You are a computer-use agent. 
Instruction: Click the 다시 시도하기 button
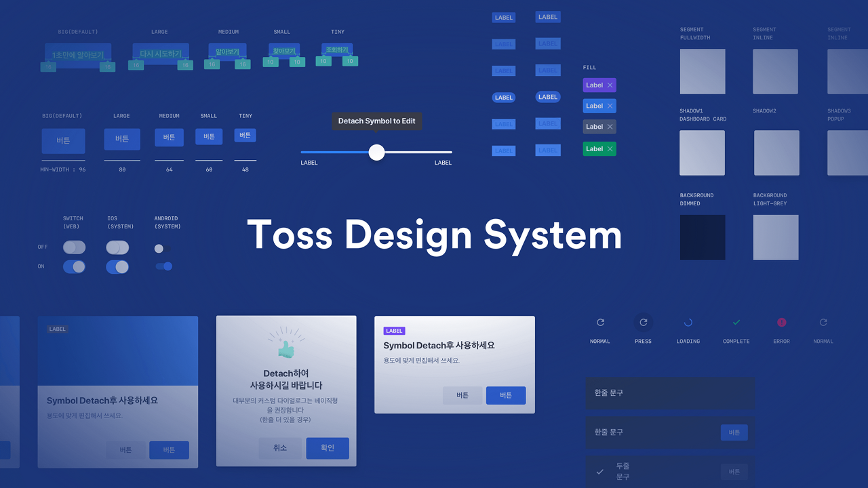161,54
